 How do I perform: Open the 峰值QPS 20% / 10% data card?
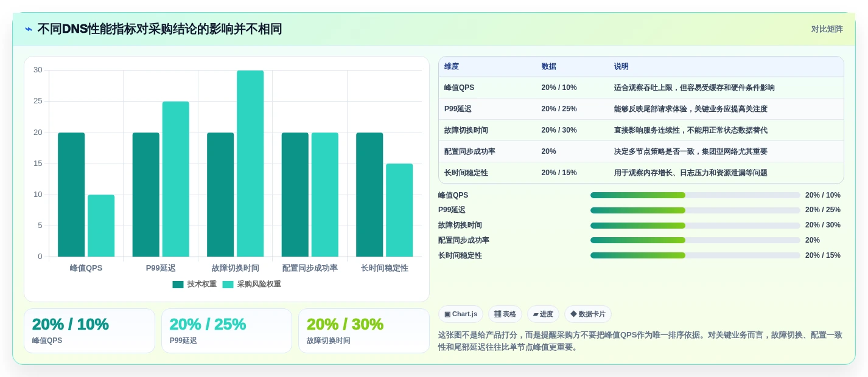click(89, 331)
